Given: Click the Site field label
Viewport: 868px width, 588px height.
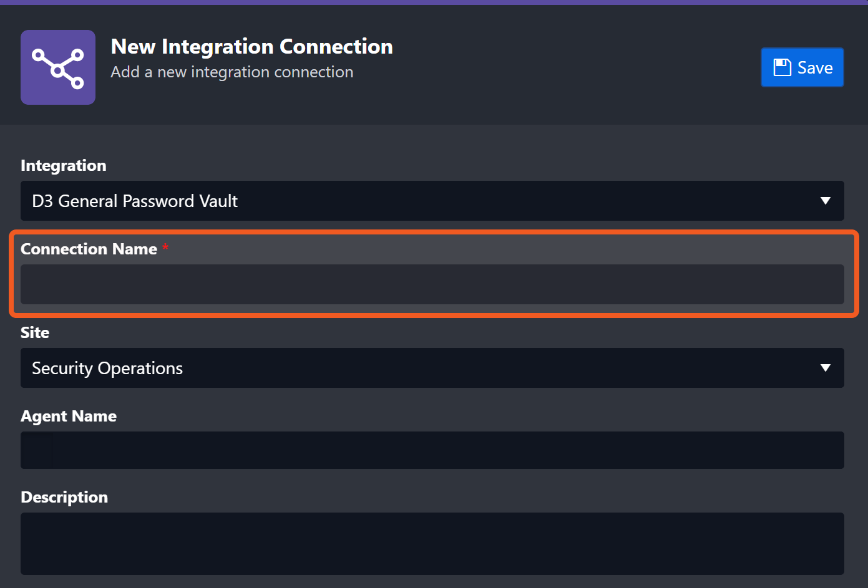Looking at the screenshot, I should 35,332.
